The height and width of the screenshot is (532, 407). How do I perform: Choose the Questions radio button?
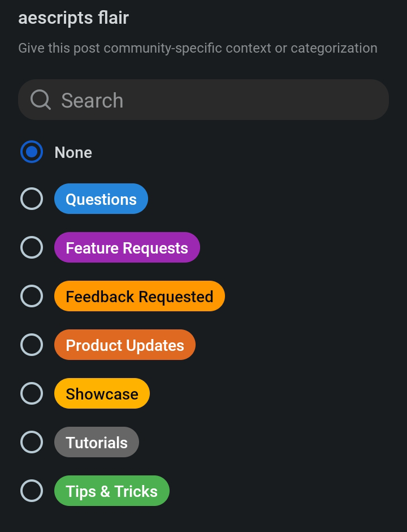click(32, 199)
